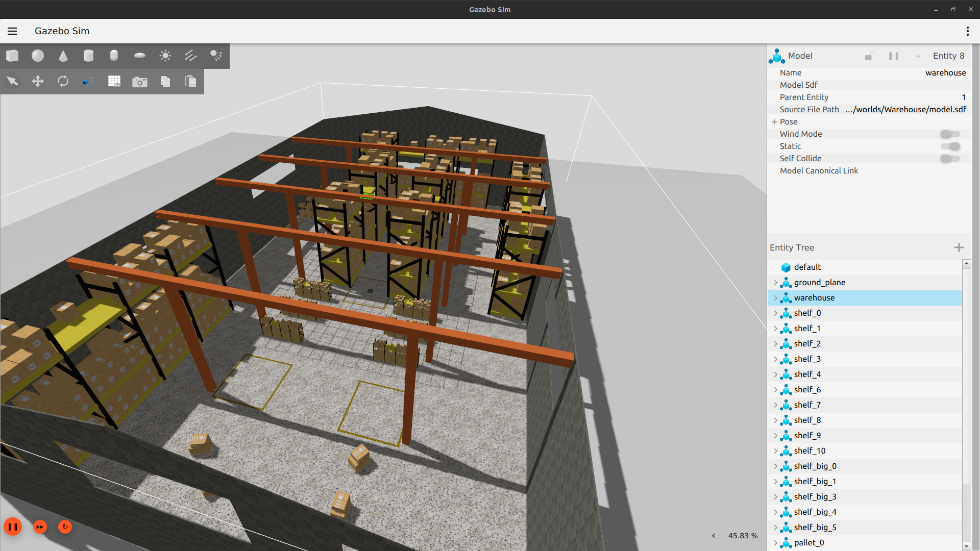Image resolution: width=980 pixels, height=551 pixels.
Task: Click the Entity Tree plus button
Action: tap(959, 247)
